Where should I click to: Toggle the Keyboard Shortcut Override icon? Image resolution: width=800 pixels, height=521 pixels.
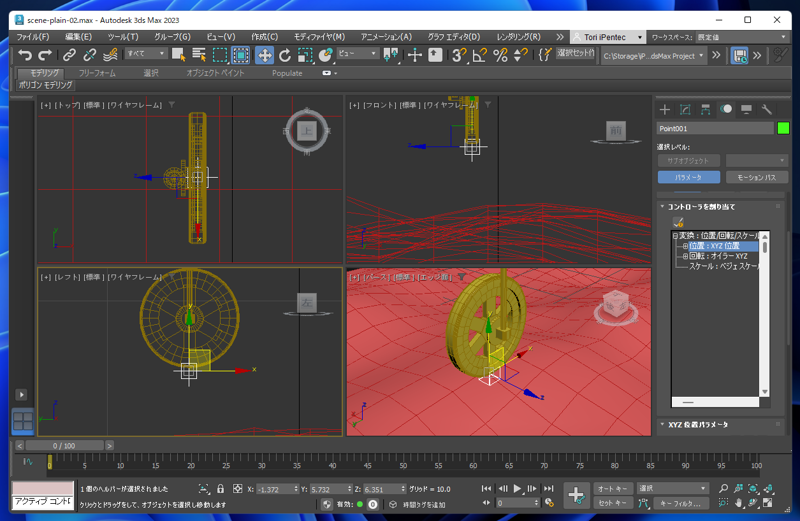(x=435, y=55)
